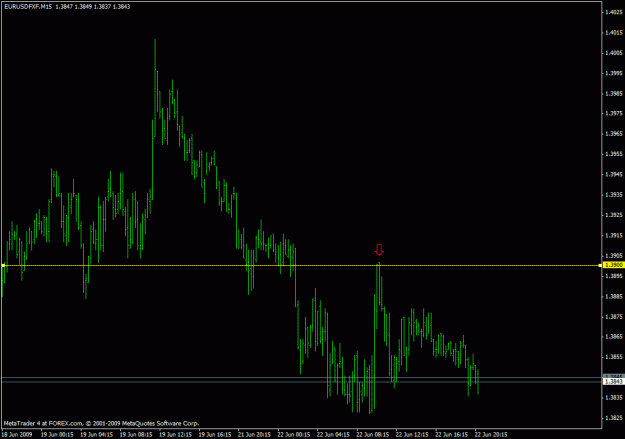Click the 1.3825 price axis label
The height and width of the screenshot is (439, 625).
[614, 418]
